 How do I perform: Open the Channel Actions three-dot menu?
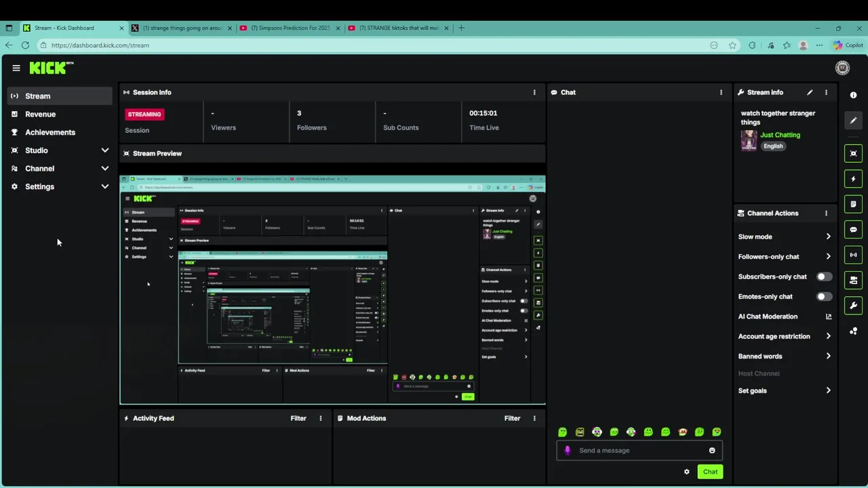click(826, 213)
